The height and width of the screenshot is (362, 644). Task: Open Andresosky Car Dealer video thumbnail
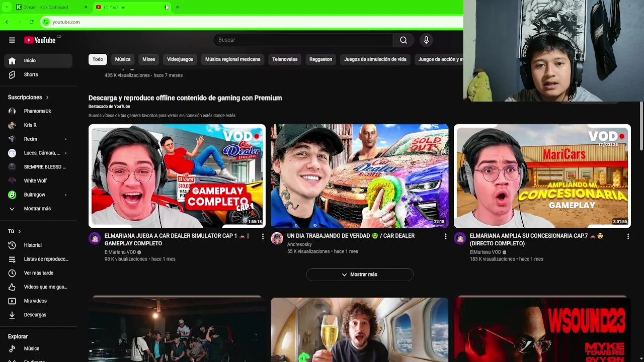coord(360,176)
